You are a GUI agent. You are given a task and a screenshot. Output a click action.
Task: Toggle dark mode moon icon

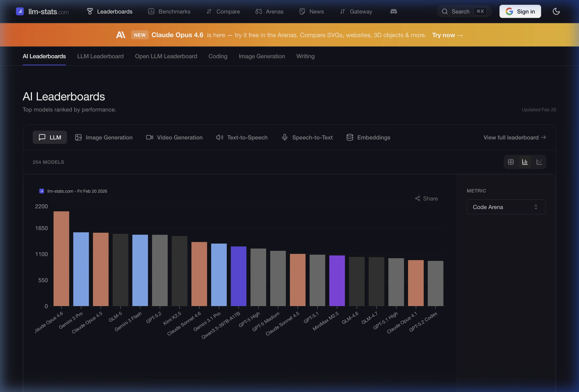coord(556,11)
